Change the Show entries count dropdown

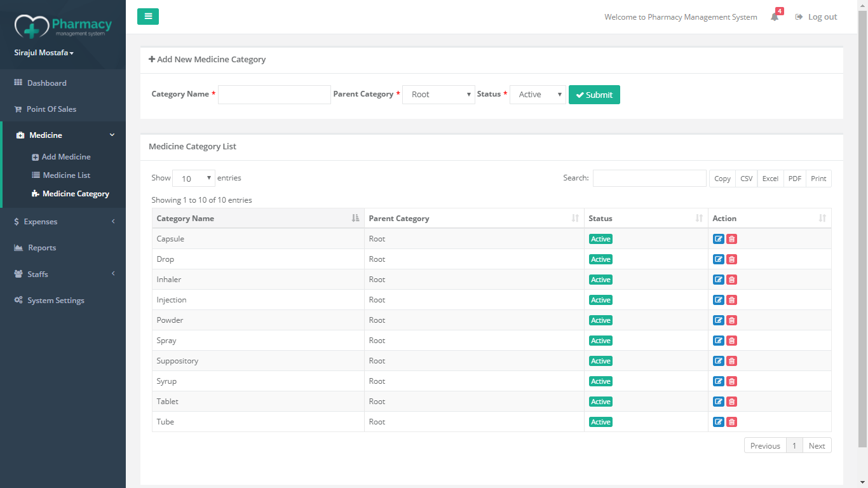pos(194,179)
